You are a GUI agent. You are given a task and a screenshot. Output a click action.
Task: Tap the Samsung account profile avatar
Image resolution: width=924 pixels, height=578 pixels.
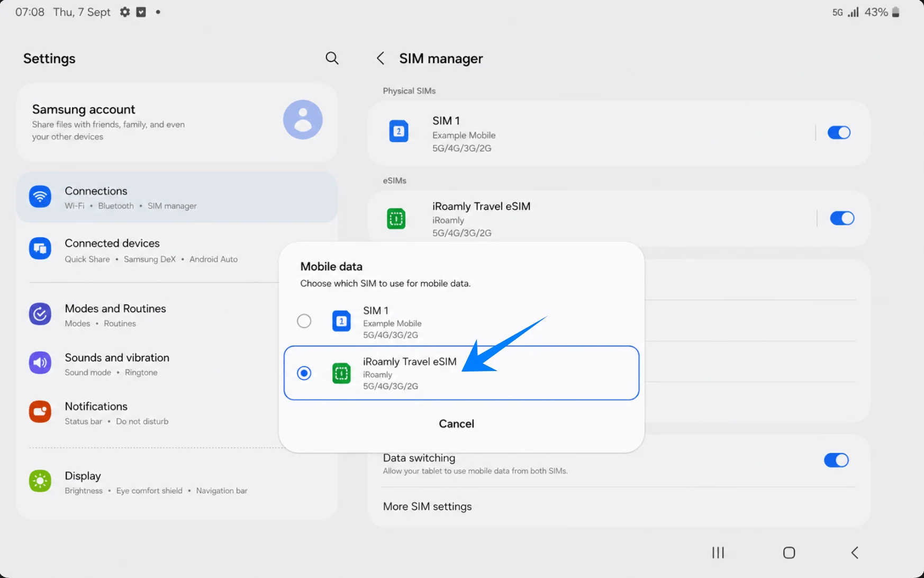(x=303, y=120)
